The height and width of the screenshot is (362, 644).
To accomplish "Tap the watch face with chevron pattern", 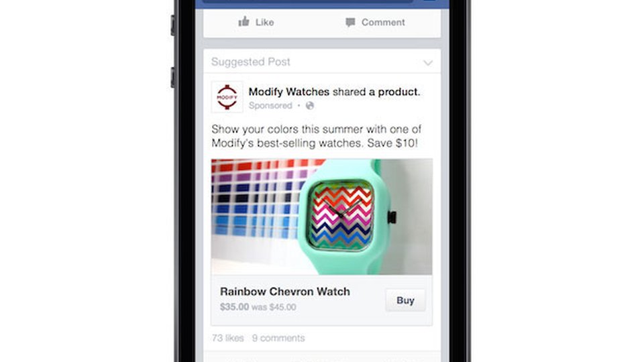I will coord(341,215).
